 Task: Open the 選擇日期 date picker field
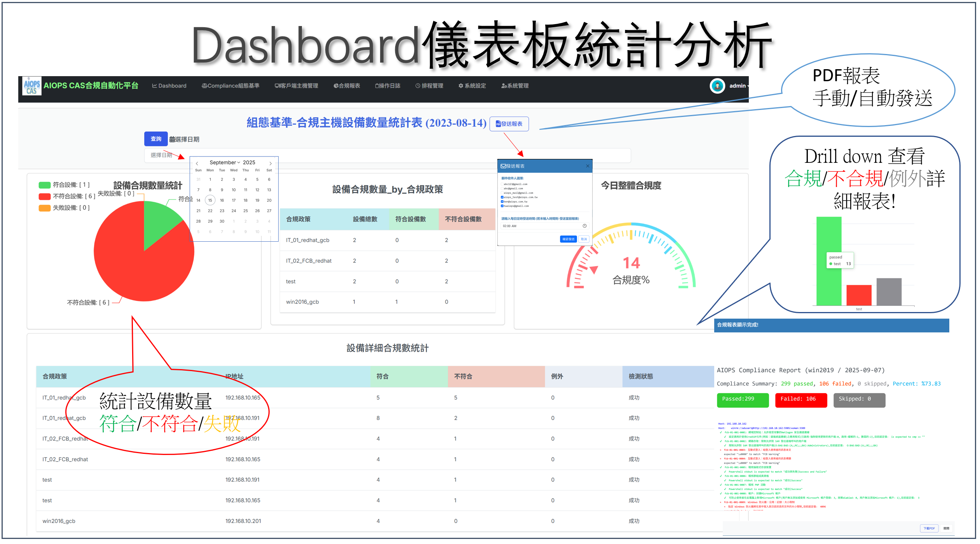[x=161, y=155]
